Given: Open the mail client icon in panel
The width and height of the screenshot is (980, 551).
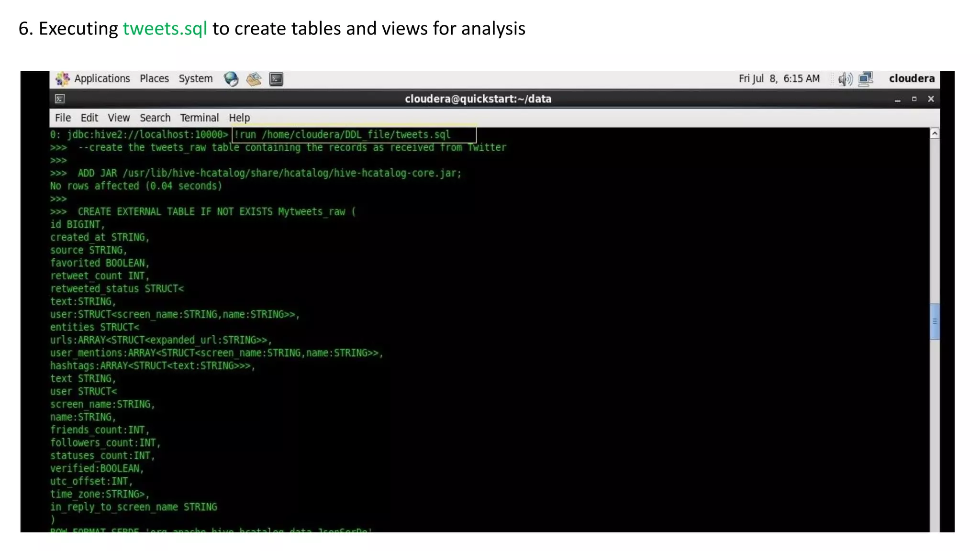Looking at the screenshot, I should coord(254,79).
